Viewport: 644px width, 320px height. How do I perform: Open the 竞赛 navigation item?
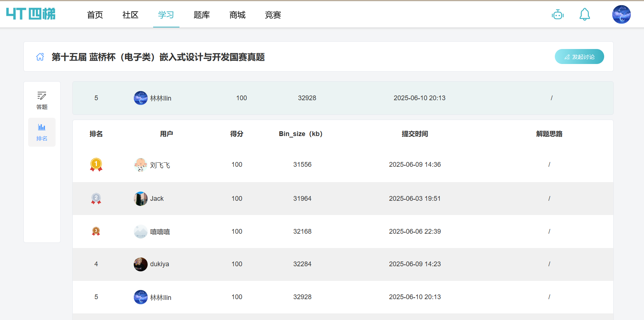(x=273, y=15)
